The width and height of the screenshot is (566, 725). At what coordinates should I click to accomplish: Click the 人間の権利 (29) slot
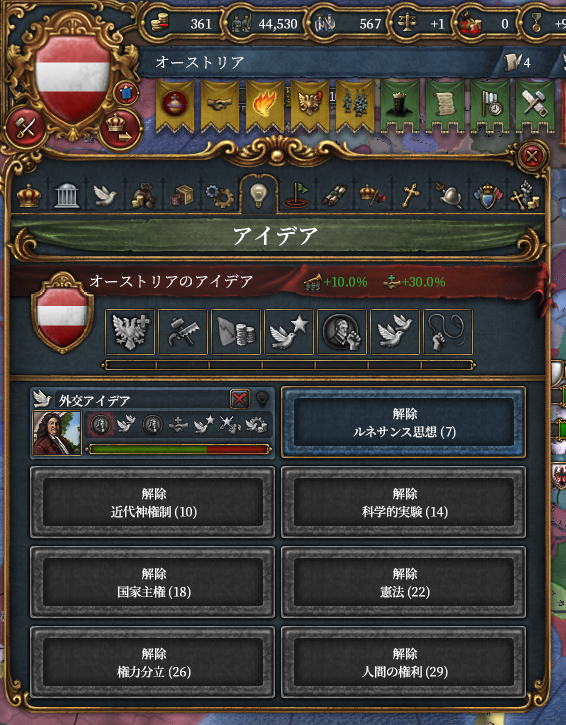pos(404,662)
